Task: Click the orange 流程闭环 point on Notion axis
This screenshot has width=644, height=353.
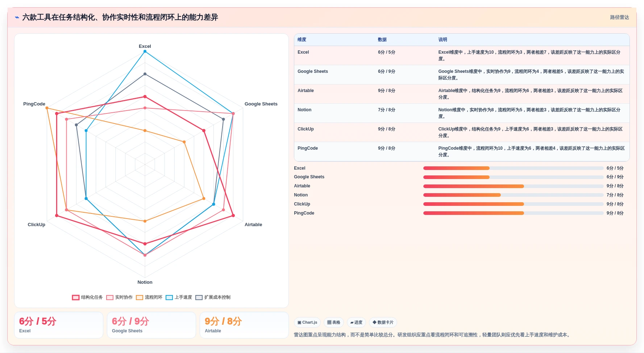Action: point(145,221)
